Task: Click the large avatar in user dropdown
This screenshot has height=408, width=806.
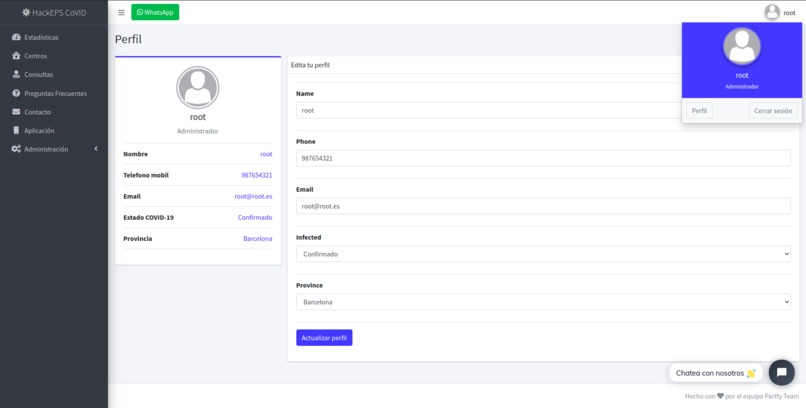Action: click(742, 46)
